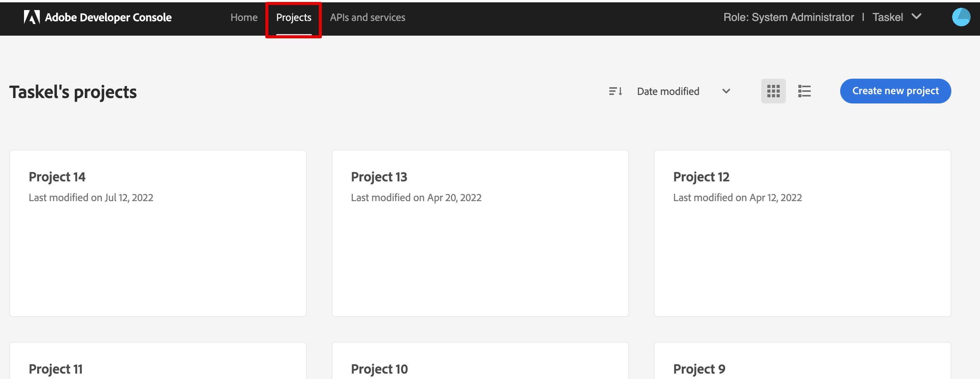Click the Taskel organization name
Screen dimensions: 980x379
[887, 17]
